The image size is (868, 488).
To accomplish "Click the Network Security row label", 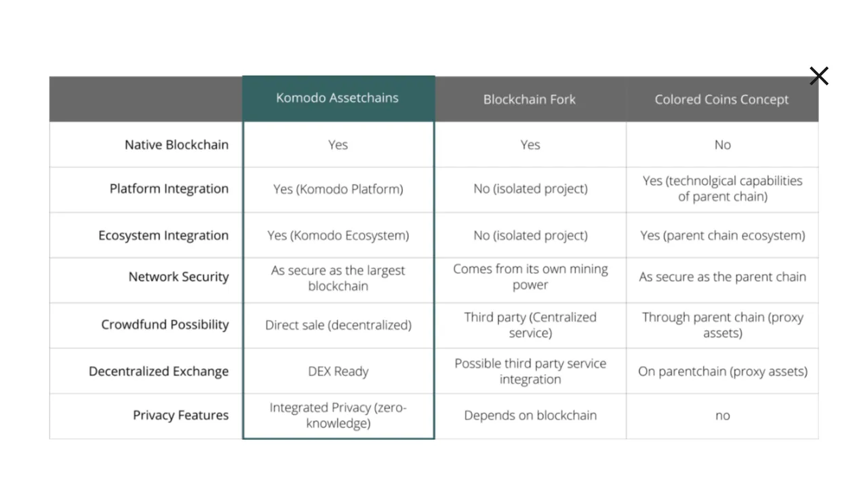I will coord(178,277).
